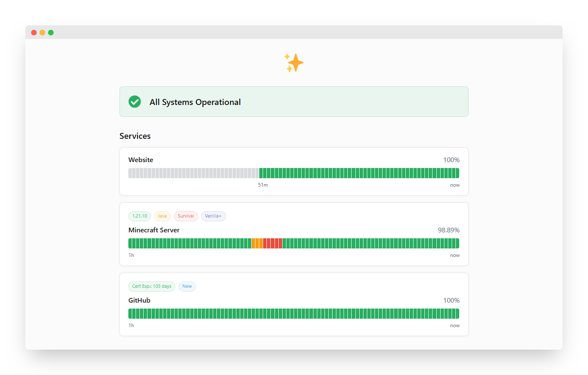Select the Survival tag
The height and width of the screenshot is (375, 588).
(186, 216)
